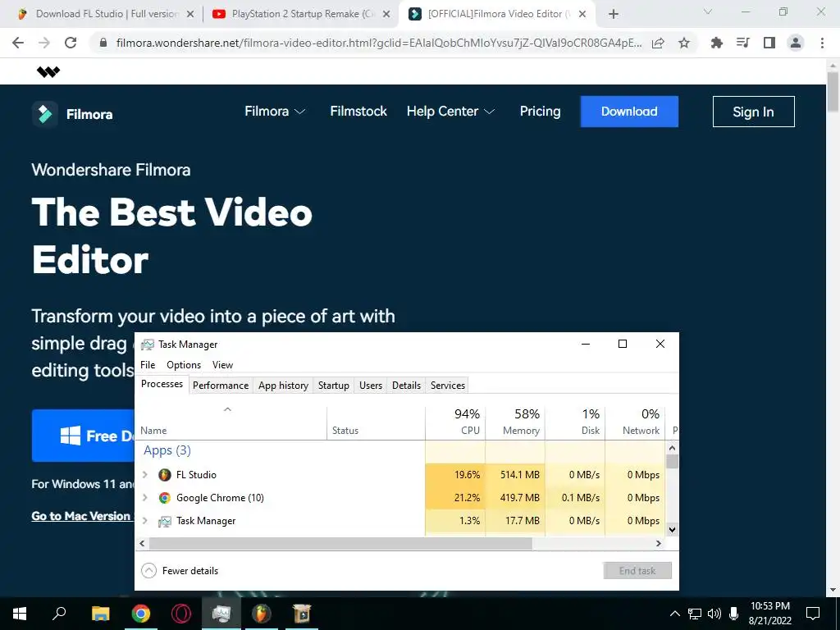Screen dimensions: 840x630
Task: Sort processes by CPU column
Action: (455, 422)
